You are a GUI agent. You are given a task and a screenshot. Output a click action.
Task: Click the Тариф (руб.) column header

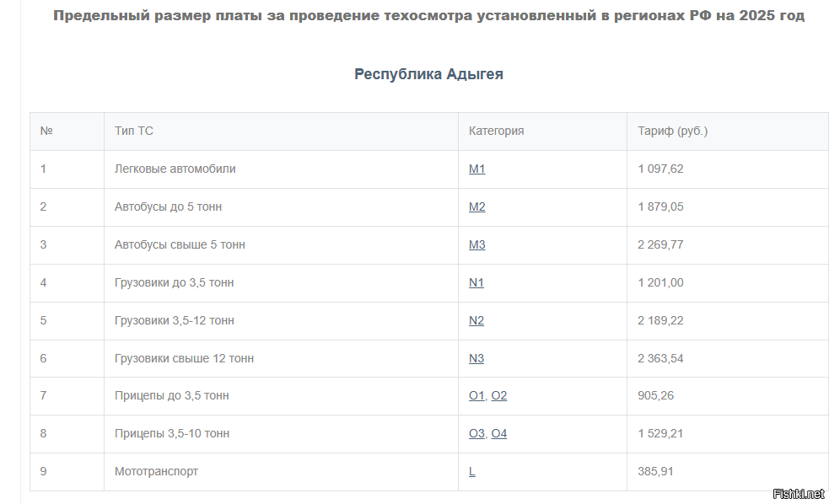tap(672, 131)
